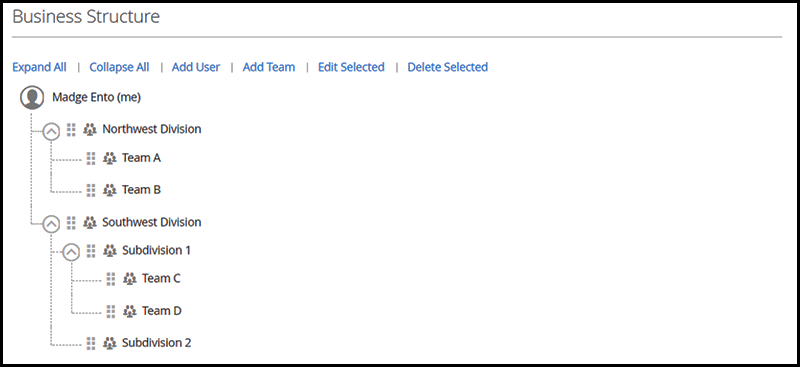Click the drag handle beside Subdivision 1
Screen dimensions: 800x367
[x=91, y=251]
